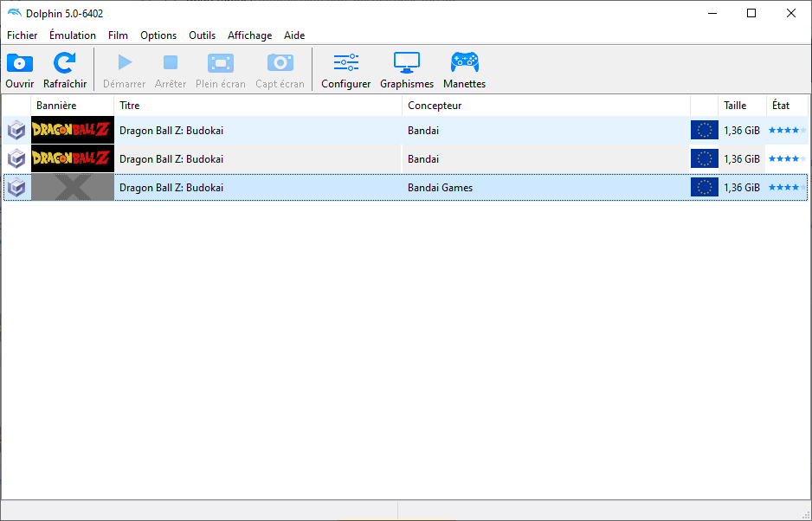Click the Arrêter stop icon
812x521 pixels.
click(171, 62)
